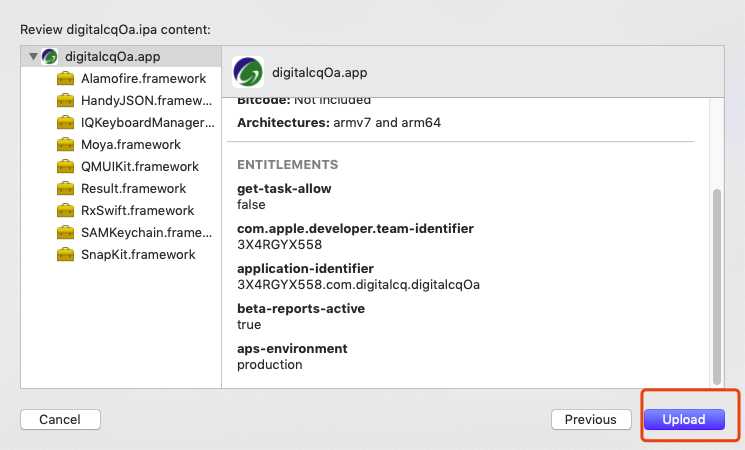Image resolution: width=745 pixels, height=450 pixels.
Task: Click the Cancel button
Action: (60, 420)
